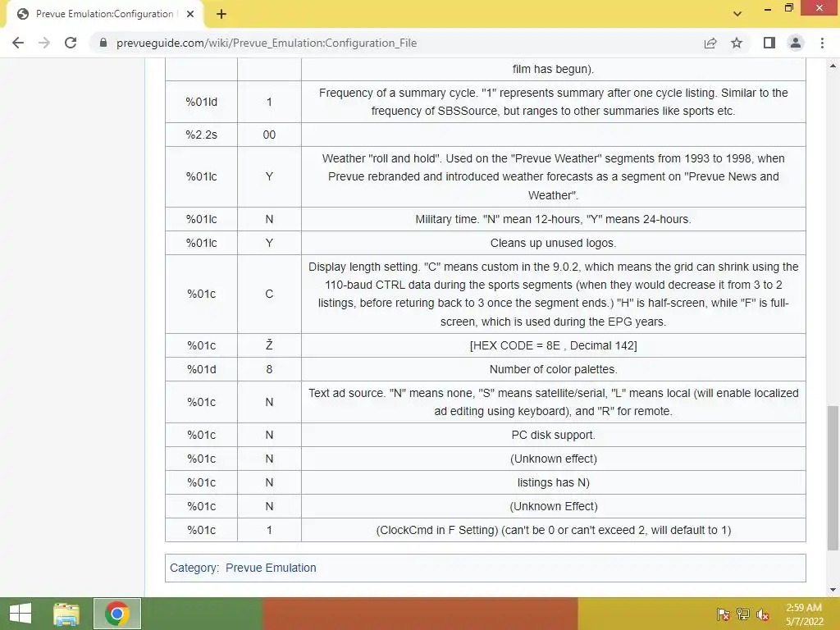
Task: Click the scrollbar up arrow
Action: tap(833, 66)
